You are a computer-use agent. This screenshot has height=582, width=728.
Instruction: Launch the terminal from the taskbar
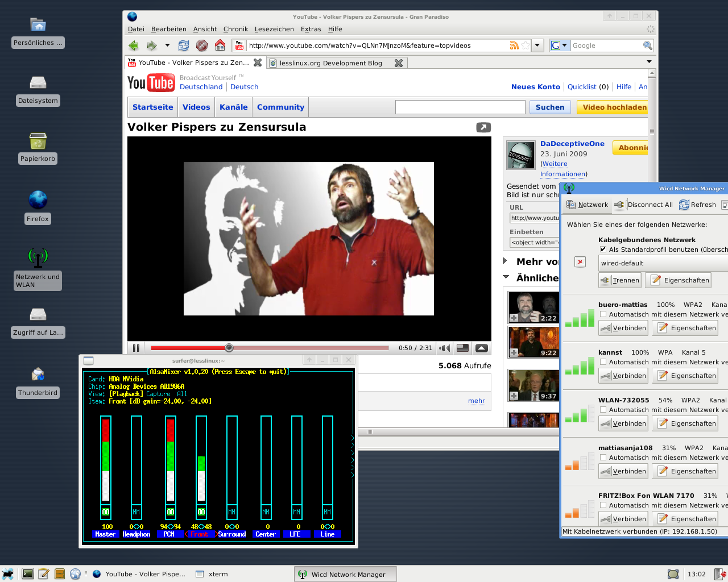[x=27, y=574]
